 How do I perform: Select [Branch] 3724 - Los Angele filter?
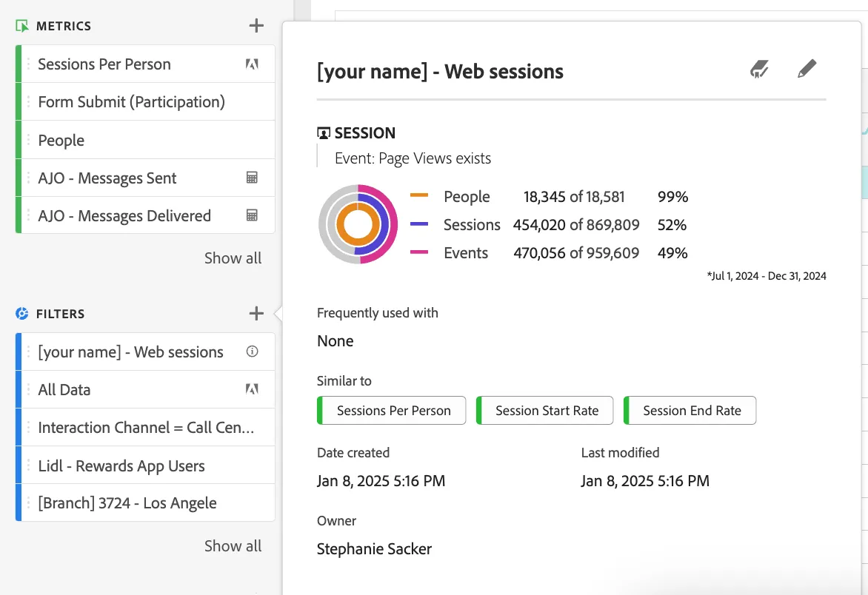(x=146, y=503)
